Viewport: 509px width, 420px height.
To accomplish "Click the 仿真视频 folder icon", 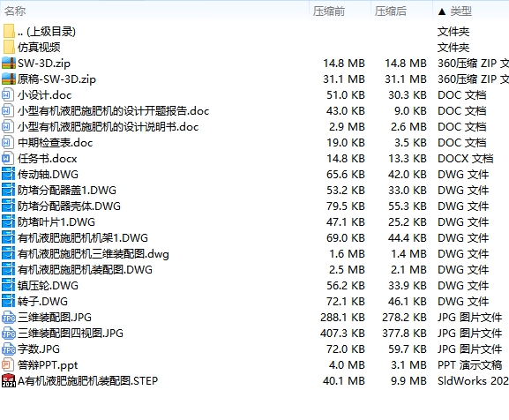I will coord(9,48).
